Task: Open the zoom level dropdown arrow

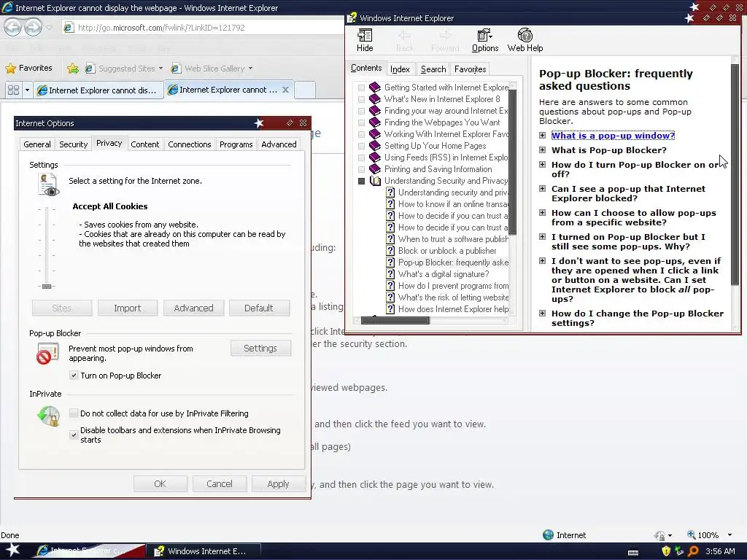Action: [729, 535]
